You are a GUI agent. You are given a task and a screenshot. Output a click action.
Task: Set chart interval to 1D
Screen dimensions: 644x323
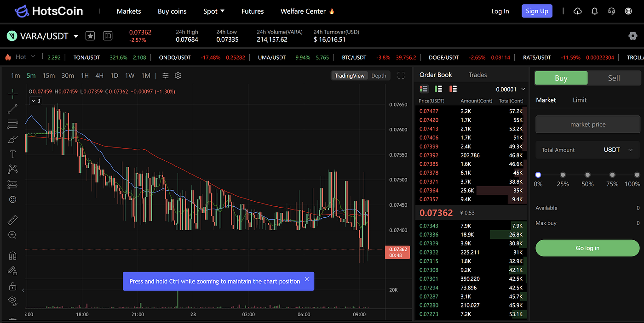(x=114, y=75)
